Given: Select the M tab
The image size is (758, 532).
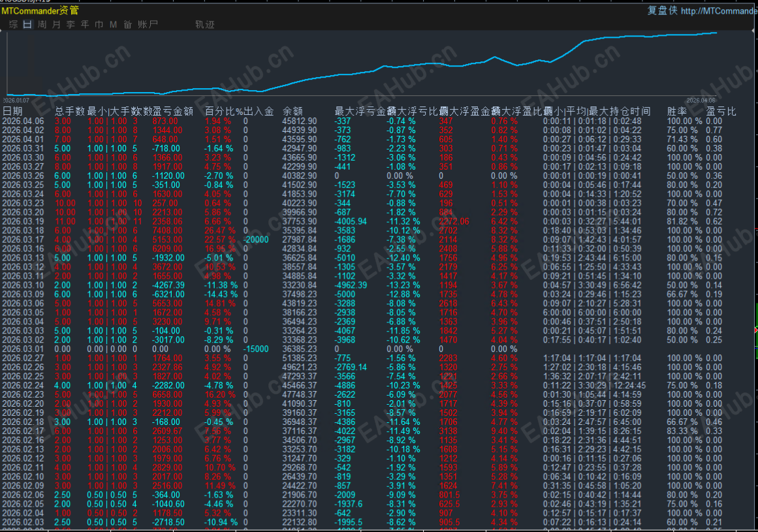Looking at the screenshot, I should pyautogui.click(x=113, y=24).
